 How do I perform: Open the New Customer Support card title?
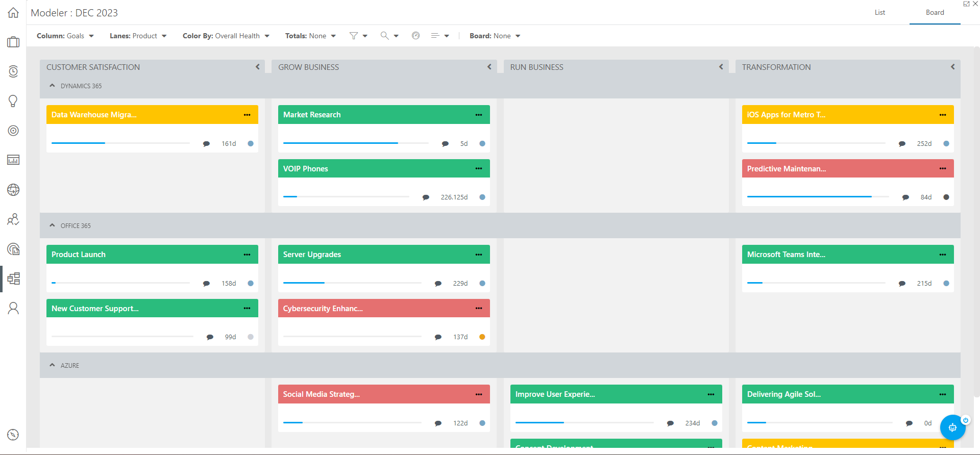tap(95, 309)
